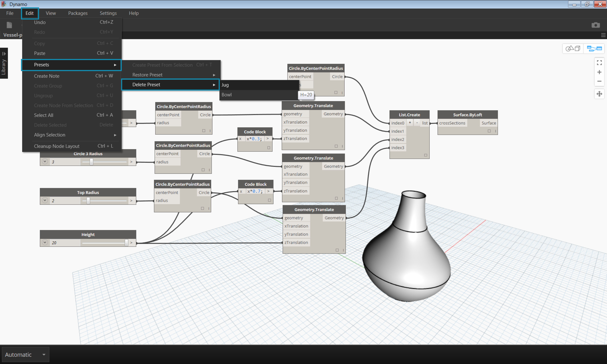Toggle preview on first Geometry.Translate node
Image resolution: width=607 pixels, height=364 pixels.
click(336, 146)
